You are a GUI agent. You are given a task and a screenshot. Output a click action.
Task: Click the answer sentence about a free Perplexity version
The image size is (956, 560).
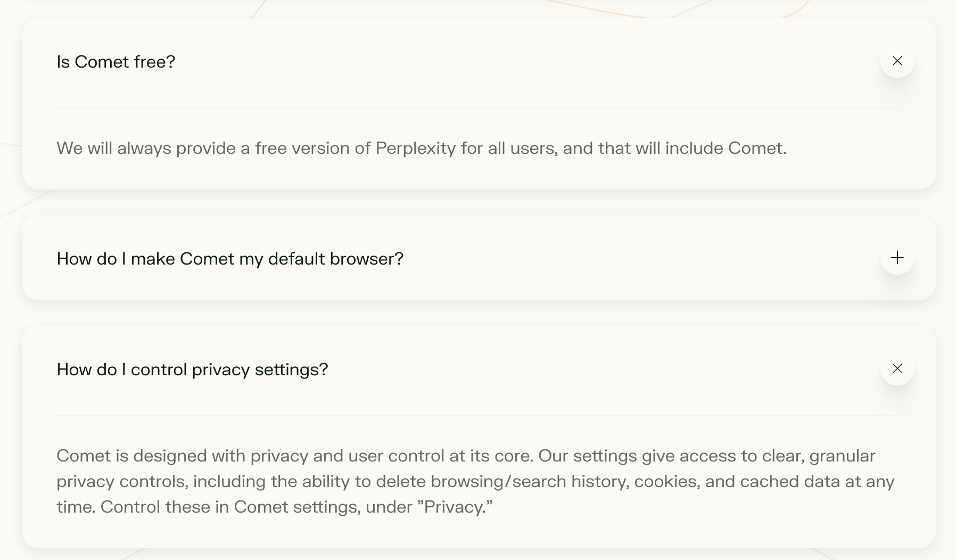pyautogui.click(x=421, y=148)
